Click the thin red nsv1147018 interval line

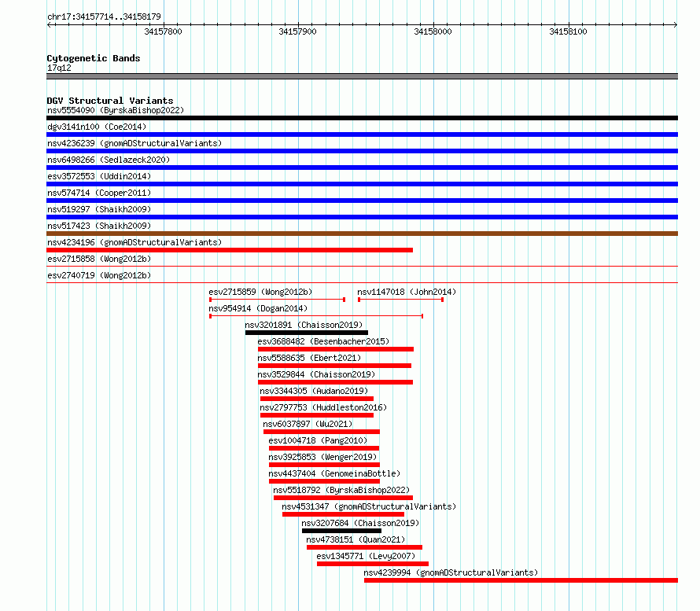pyautogui.click(x=401, y=300)
